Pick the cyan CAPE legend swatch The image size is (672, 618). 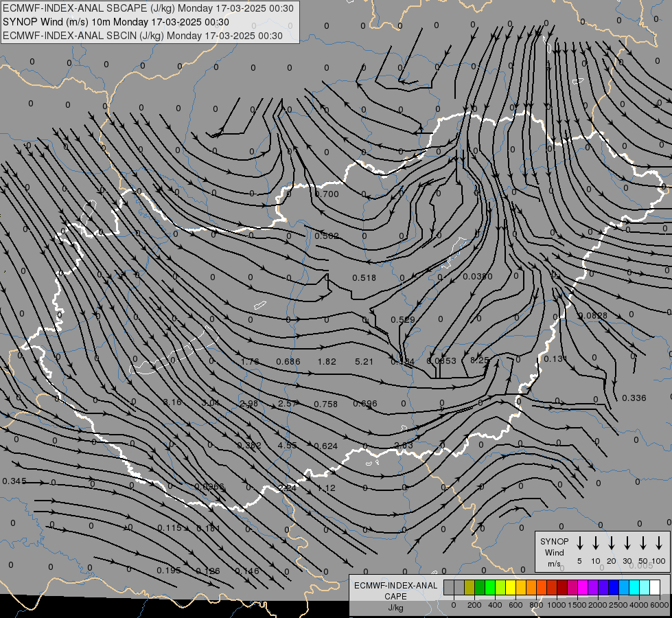[x=634, y=588]
